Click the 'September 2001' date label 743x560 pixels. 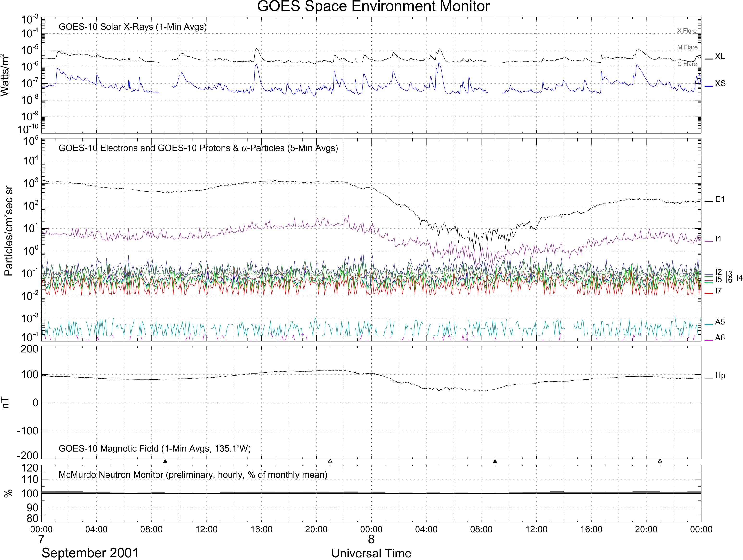coord(90,553)
